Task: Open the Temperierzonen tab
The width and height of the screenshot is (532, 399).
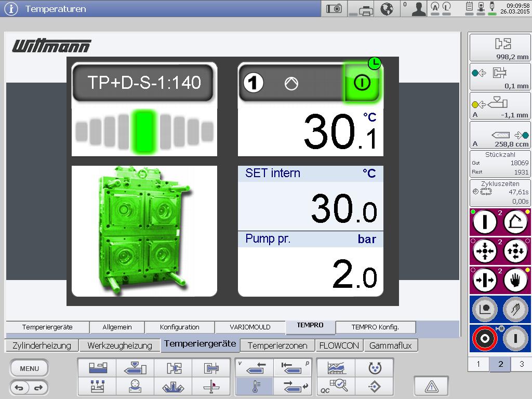Action: 277,345
